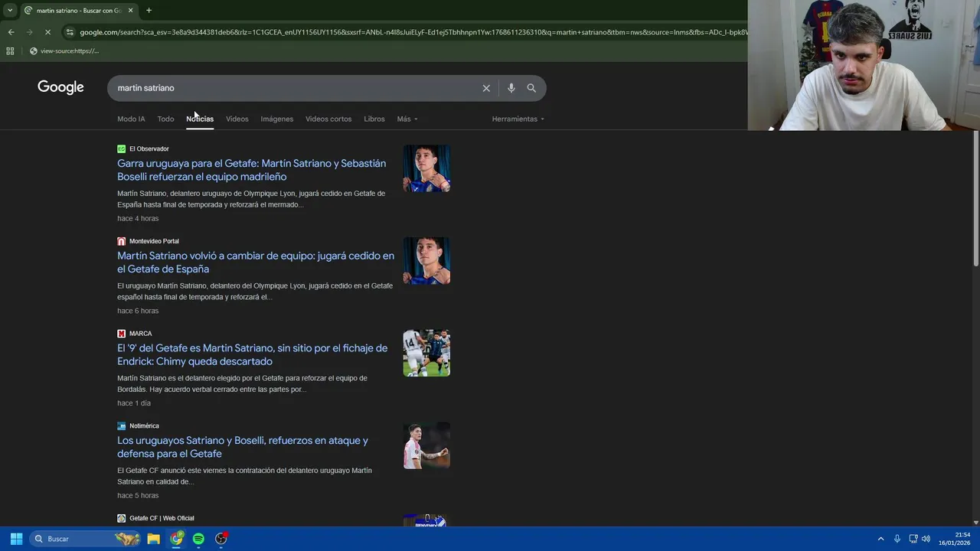This screenshot has height=551, width=980.
Task: Click MARCA article match photo thumbnail
Action: (x=426, y=353)
